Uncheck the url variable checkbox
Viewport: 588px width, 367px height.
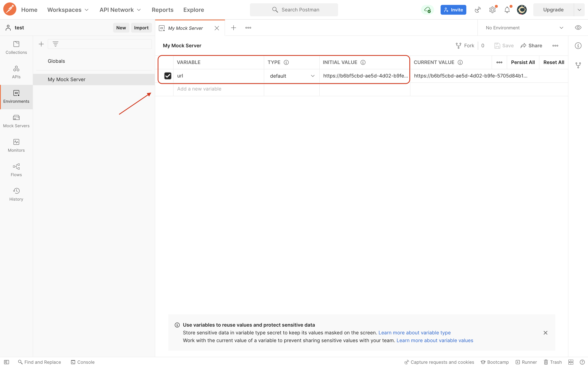(x=168, y=76)
